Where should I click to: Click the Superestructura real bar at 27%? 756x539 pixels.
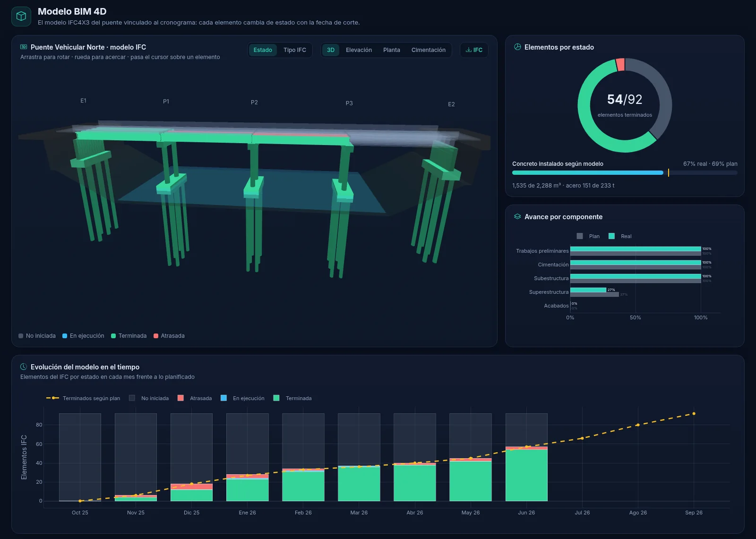(x=588, y=290)
